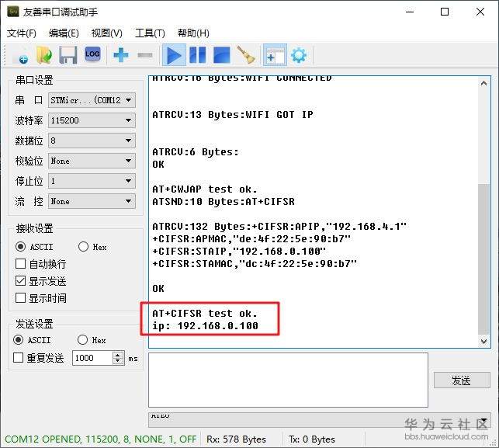Toggle logging with the LOG icon

pyautogui.click(x=92, y=54)
